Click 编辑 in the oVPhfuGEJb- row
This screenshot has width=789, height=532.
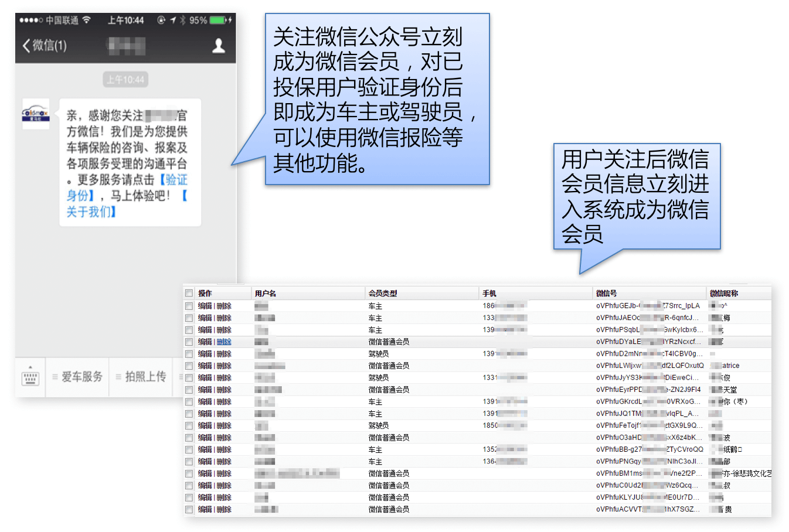[205, 306]
